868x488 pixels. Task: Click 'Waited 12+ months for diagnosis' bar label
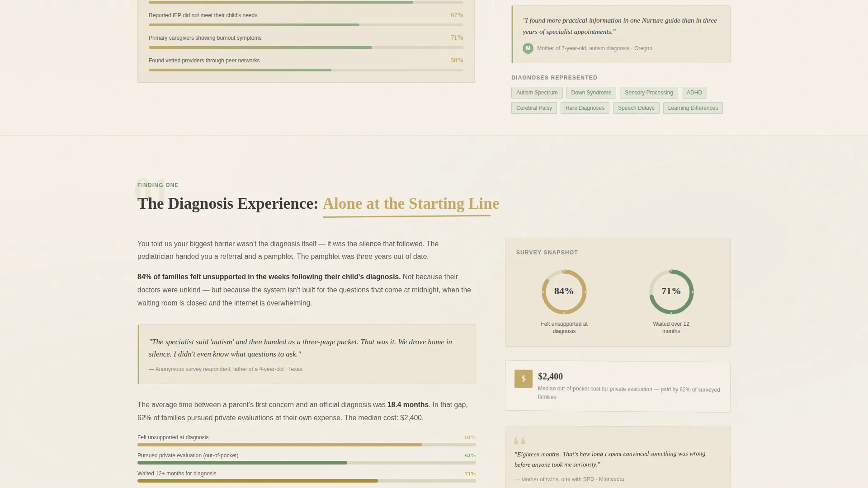[x=177, y=474]
